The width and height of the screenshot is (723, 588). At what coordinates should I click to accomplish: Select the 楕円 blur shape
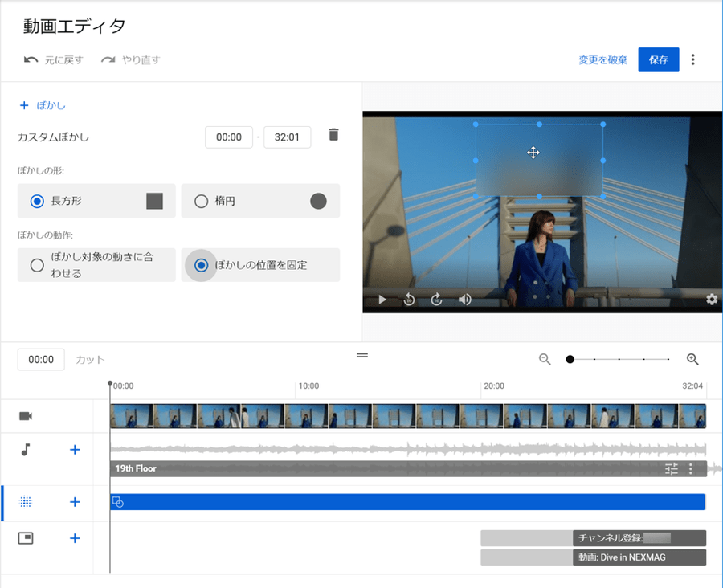pyautogui.click(x=201, y=201)
